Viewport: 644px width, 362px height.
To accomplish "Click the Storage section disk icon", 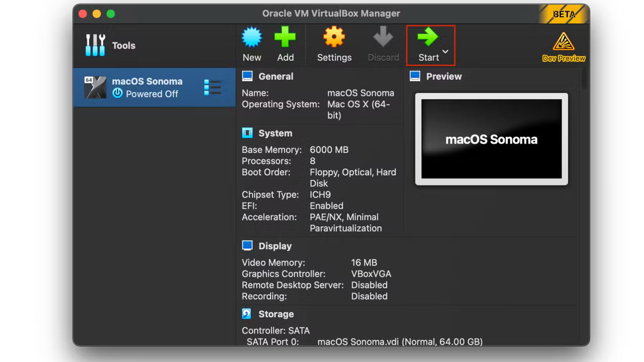I will tap(247, 314).
